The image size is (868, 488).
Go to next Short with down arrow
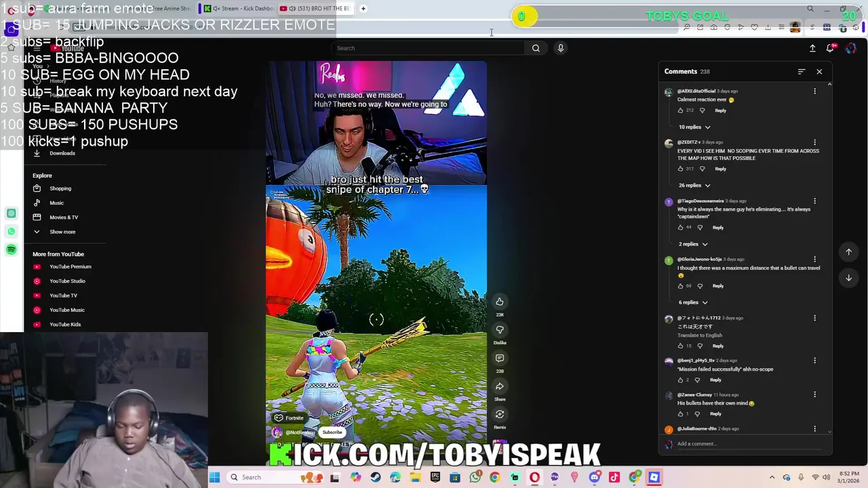point(848,278)
